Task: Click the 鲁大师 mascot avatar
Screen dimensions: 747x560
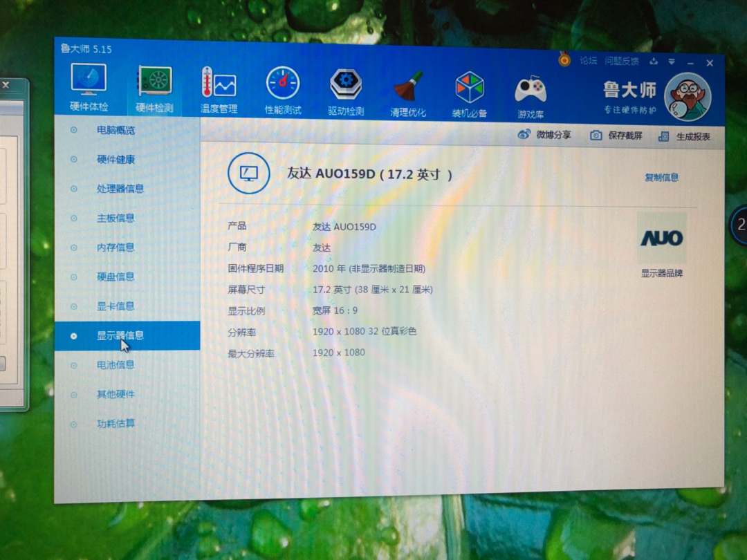Action: point(688,97)
